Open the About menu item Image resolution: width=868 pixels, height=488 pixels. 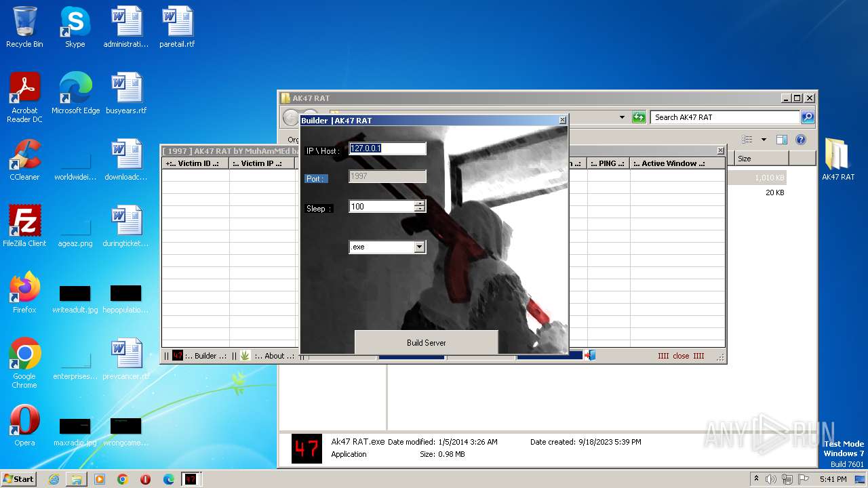(275, 356)
